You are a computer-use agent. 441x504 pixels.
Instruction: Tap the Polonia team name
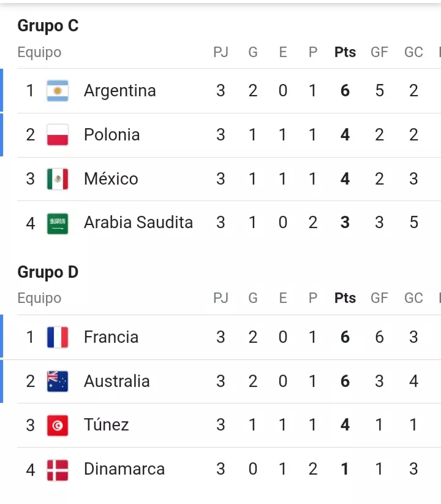tap(111, 135)
